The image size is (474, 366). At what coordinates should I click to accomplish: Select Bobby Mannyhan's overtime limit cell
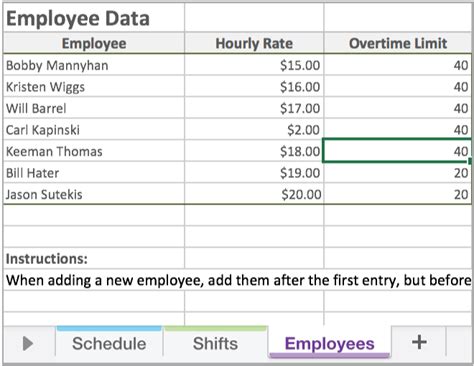coord(398,65)
